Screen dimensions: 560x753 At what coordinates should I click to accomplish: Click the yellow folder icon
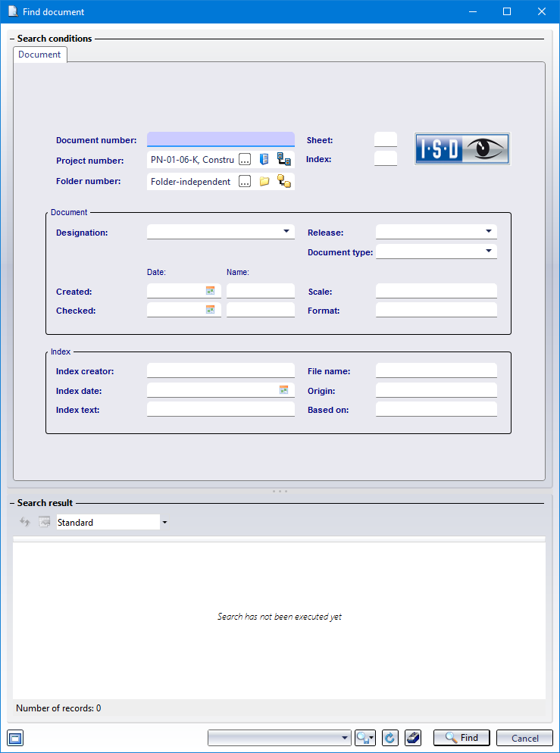tap(264, 182)
